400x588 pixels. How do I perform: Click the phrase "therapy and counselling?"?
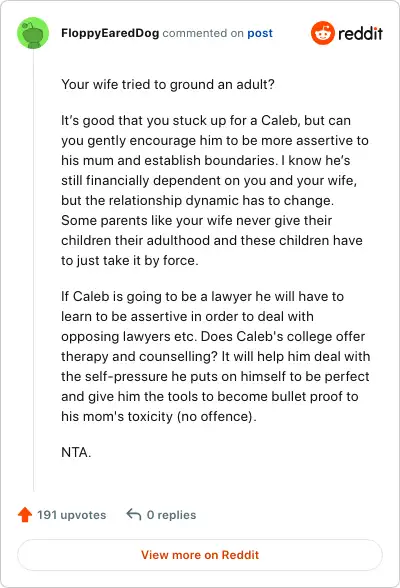tap(139, 356)
